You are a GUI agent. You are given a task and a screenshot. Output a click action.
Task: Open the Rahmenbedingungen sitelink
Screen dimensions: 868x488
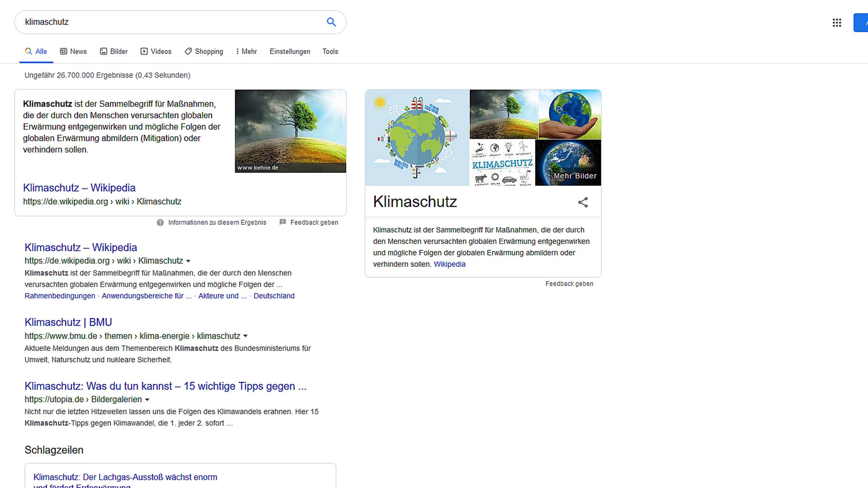coord(60,296)
